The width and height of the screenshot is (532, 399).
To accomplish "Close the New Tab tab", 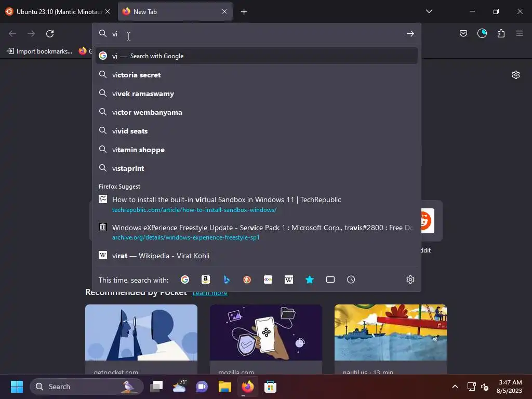I will pos(224,11).
